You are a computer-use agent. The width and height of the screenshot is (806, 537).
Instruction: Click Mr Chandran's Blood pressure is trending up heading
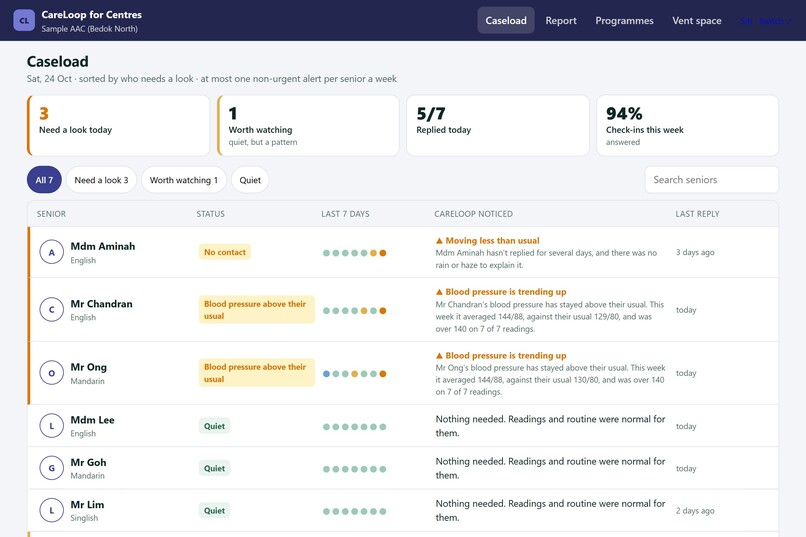[506, 292]
